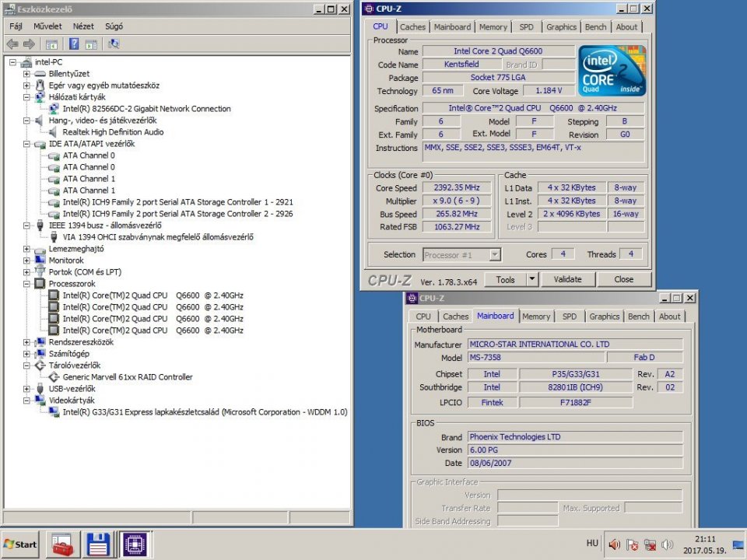Select the Generic Marvell 61xx RAID Controller
The width and height of the screenshot is (747, 560).
coord(128,377)
